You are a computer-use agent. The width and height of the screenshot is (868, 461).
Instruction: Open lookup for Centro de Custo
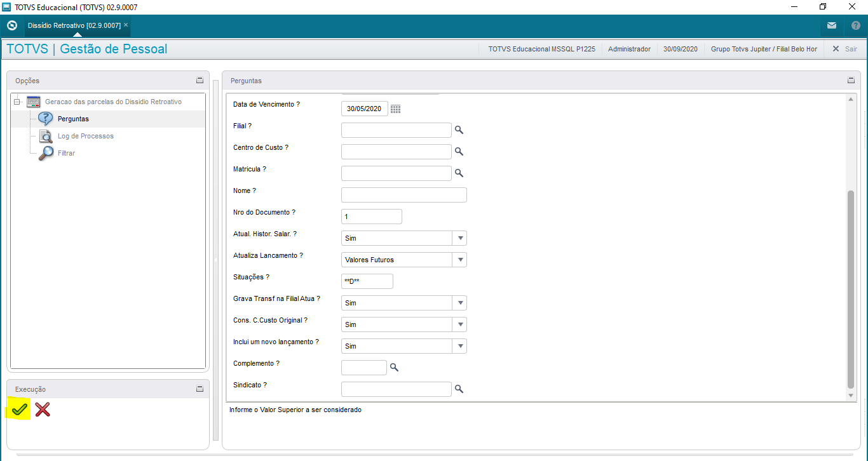click(459, 152)
